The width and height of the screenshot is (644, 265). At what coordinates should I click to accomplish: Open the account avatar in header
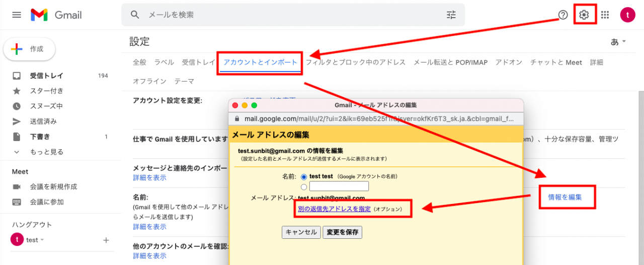click(x=628, y=15)
